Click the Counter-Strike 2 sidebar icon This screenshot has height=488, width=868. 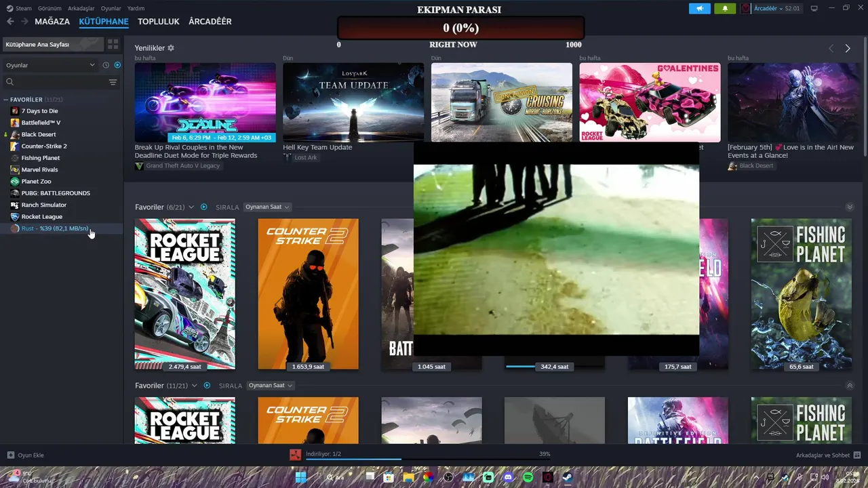(x=15, y=146)
